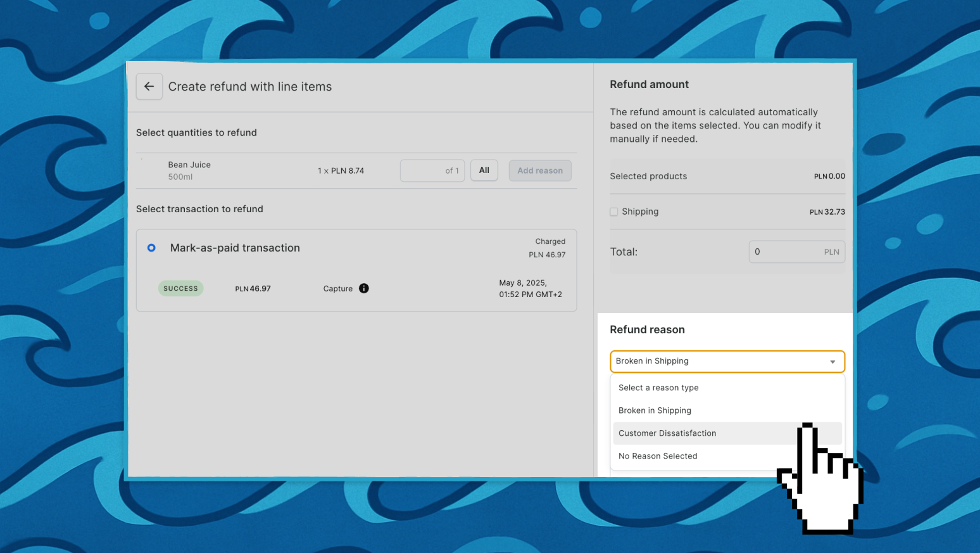Image resolution: width=980 pixels, height=553 pixels.
Task: Select the Mark-as-paid transaction radio button
Action: [151, 248]
